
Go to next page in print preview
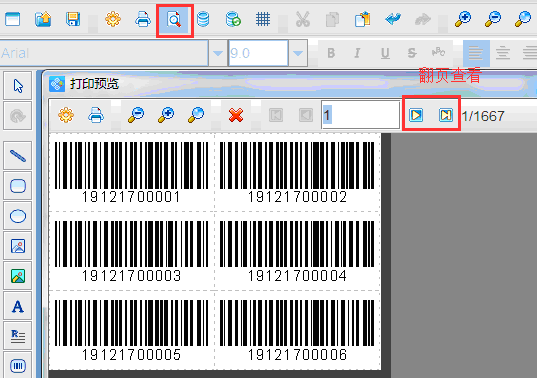pyautogui.click(x=416, y=115)
